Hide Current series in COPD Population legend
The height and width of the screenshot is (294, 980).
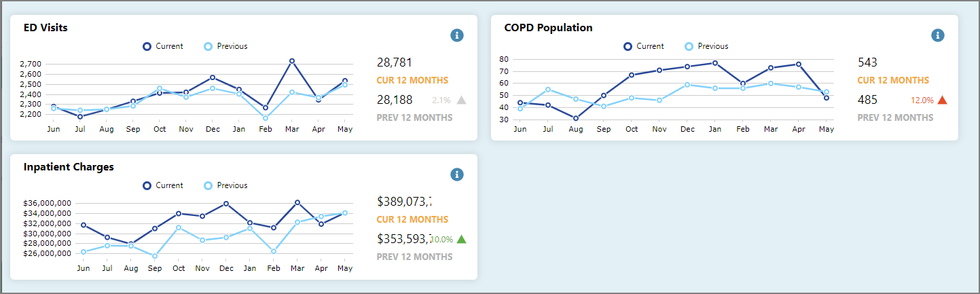click(x=644, y=46)
